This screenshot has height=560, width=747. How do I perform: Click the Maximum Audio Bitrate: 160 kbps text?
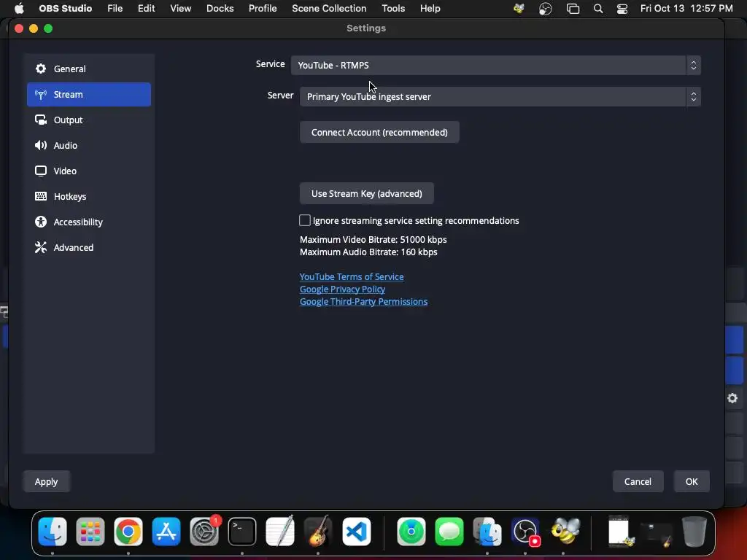[368, 252]
